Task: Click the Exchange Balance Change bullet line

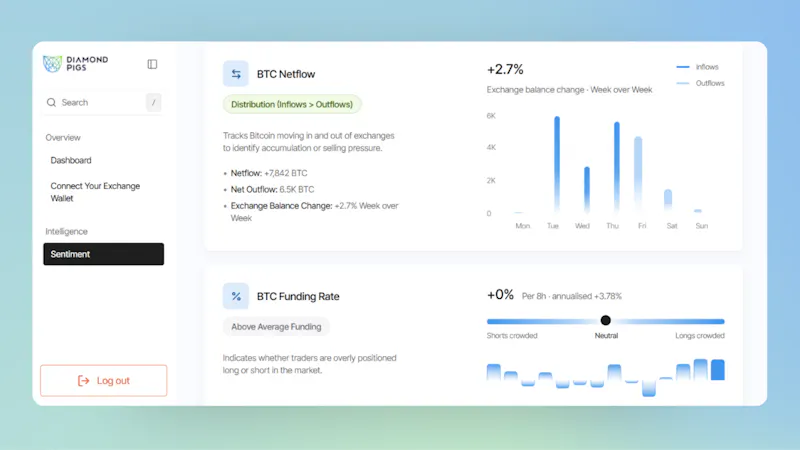Action: [x=314, y=212]
